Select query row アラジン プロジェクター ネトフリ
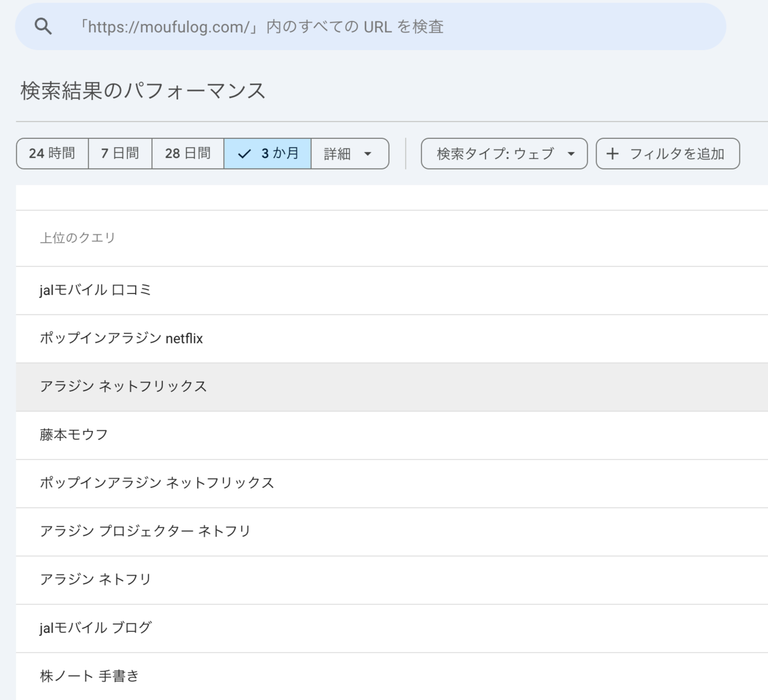This screenshot has width=768, height=700. click(392, 532)
